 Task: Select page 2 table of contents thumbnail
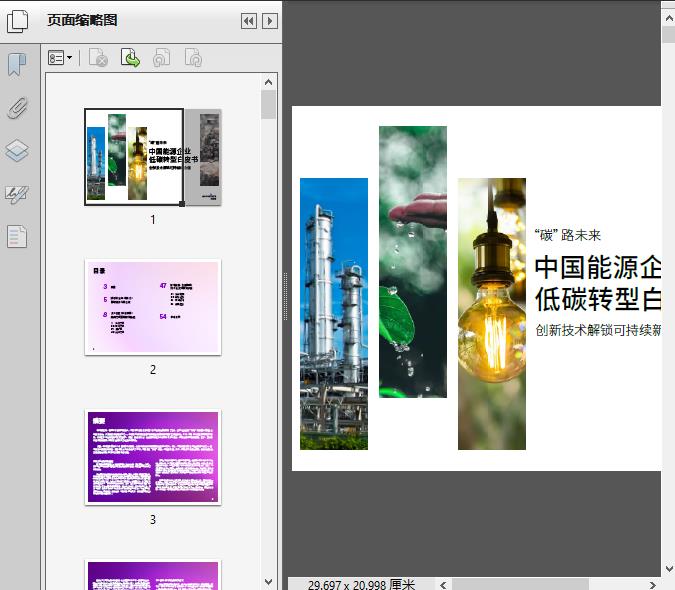(153, 307)
